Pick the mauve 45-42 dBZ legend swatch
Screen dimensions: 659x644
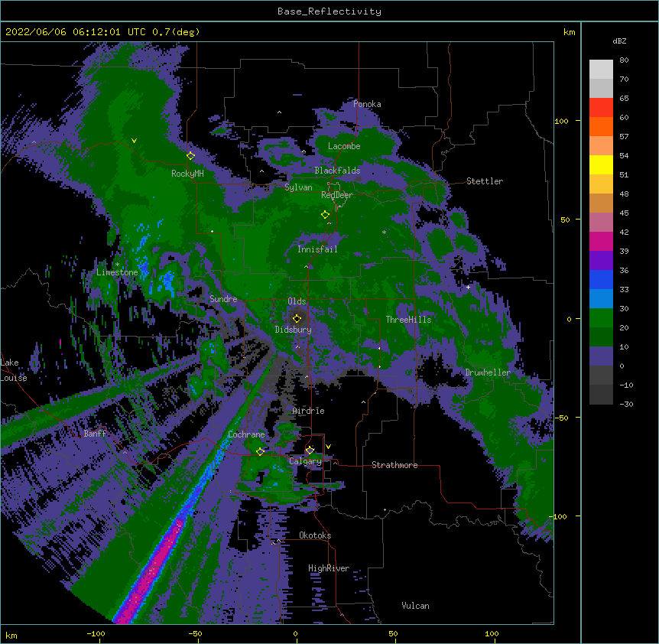(601, 223)
